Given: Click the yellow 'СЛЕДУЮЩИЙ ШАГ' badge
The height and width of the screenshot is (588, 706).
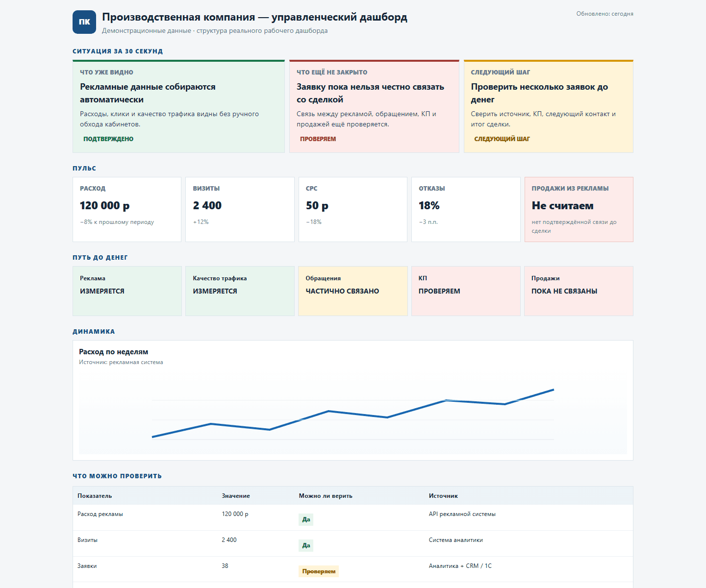Looking at the screenshot, I should [502, 139].
